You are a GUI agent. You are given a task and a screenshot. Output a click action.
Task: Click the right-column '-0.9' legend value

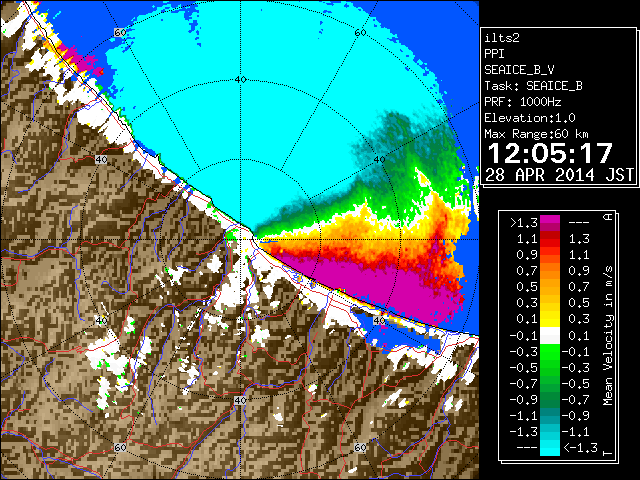pos(576,416)
